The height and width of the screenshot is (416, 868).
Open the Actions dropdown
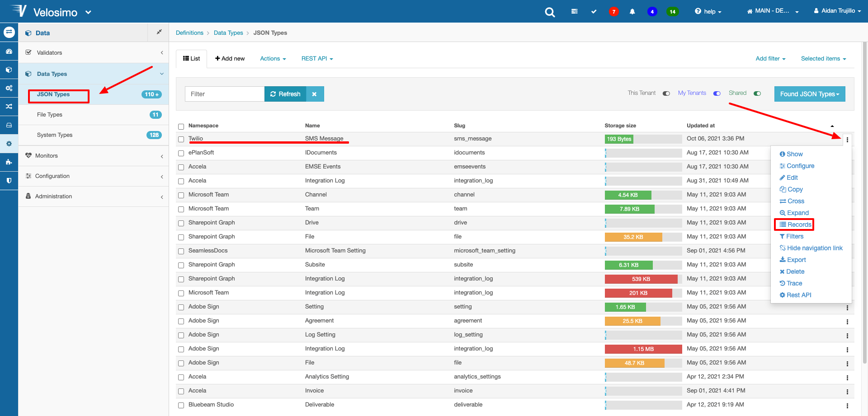click(273, 59)
